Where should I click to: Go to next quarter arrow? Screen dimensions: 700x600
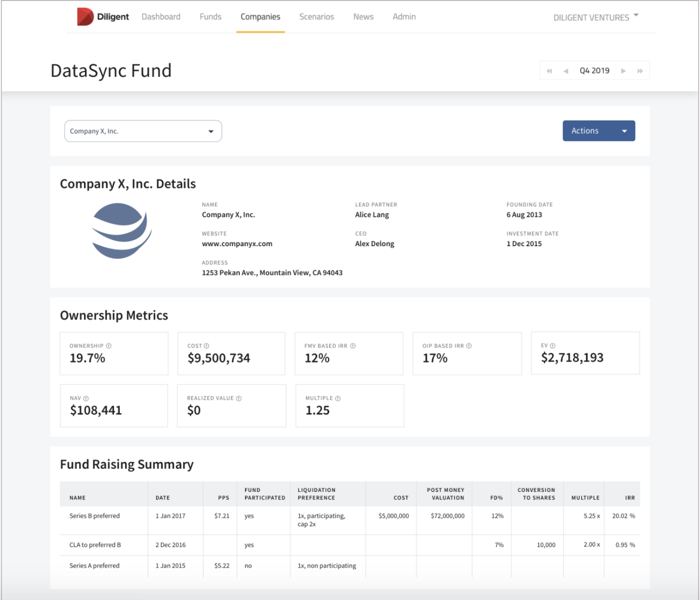(x=623, y=71)
